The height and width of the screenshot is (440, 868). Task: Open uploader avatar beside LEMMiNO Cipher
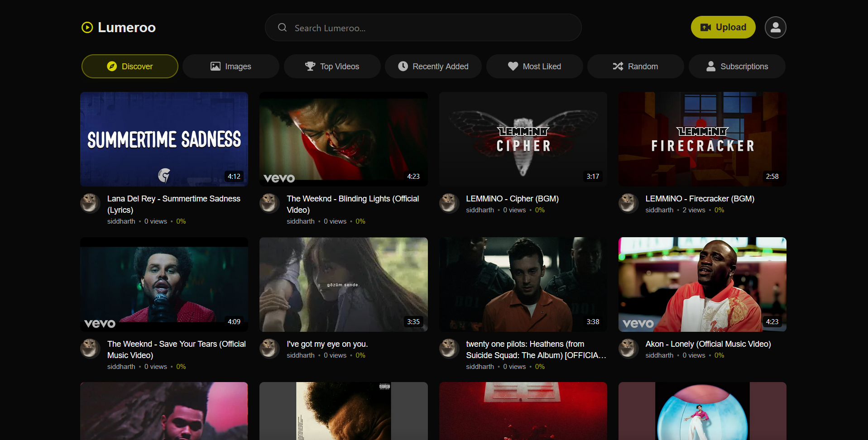point(449,203)
